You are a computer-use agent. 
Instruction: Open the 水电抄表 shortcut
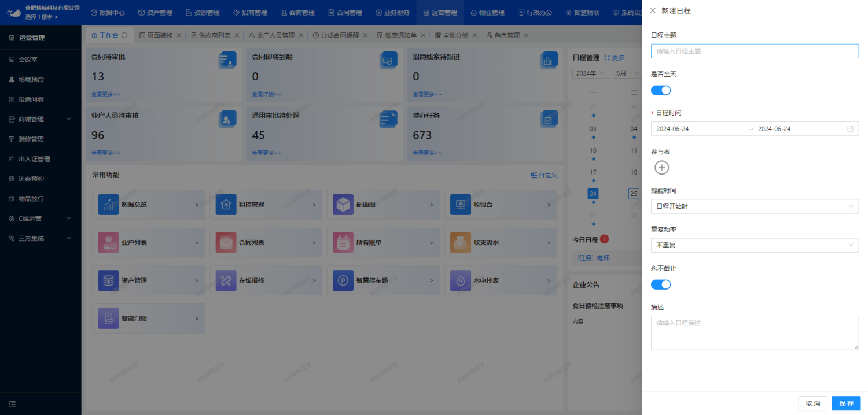pyautogui.click(x=501, y=280)
